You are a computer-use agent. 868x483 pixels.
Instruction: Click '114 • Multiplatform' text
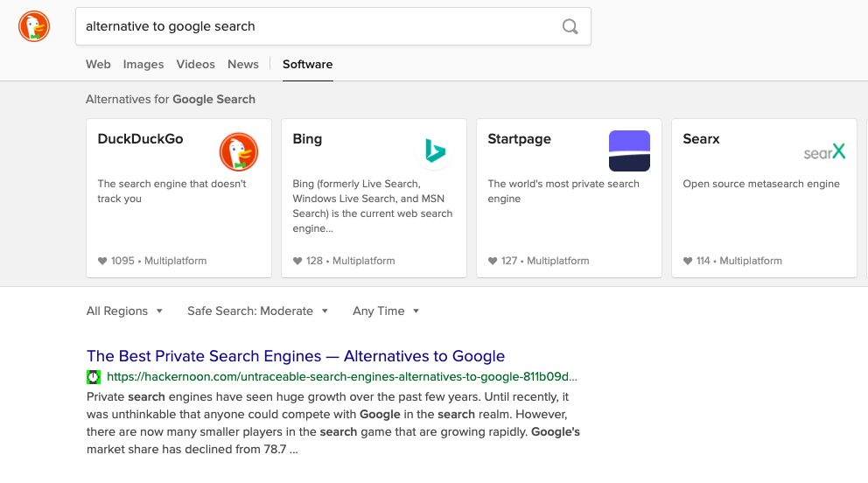[739, 261]
